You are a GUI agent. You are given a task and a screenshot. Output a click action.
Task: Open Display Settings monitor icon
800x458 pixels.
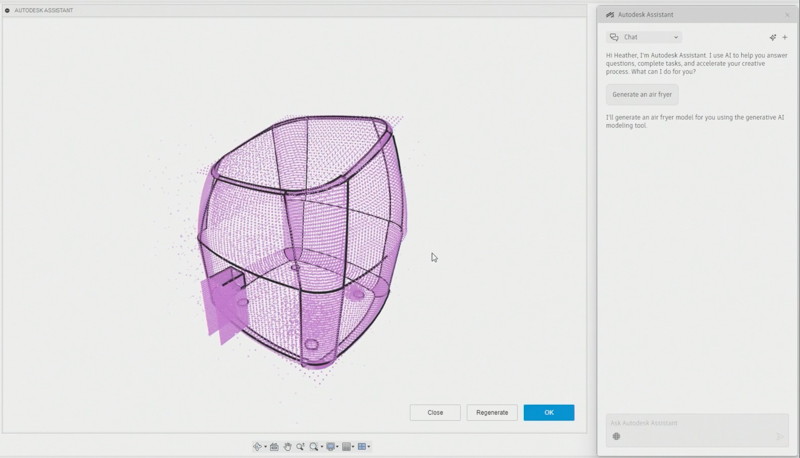pos(330,447)
